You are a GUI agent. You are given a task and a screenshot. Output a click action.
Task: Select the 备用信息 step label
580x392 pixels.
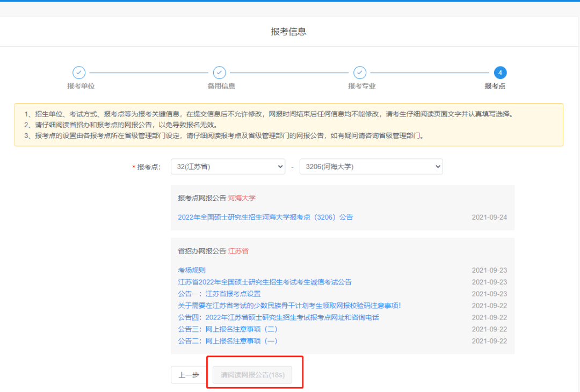221,86
